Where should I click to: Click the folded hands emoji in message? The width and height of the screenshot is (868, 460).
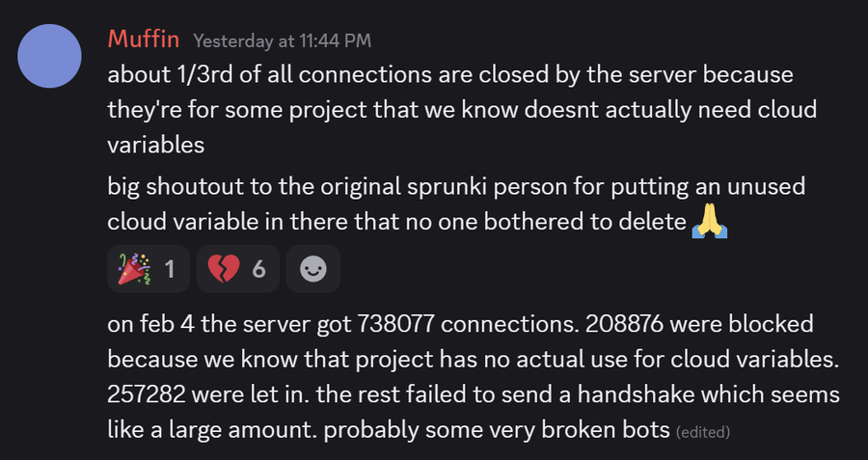tap(709, 223)
